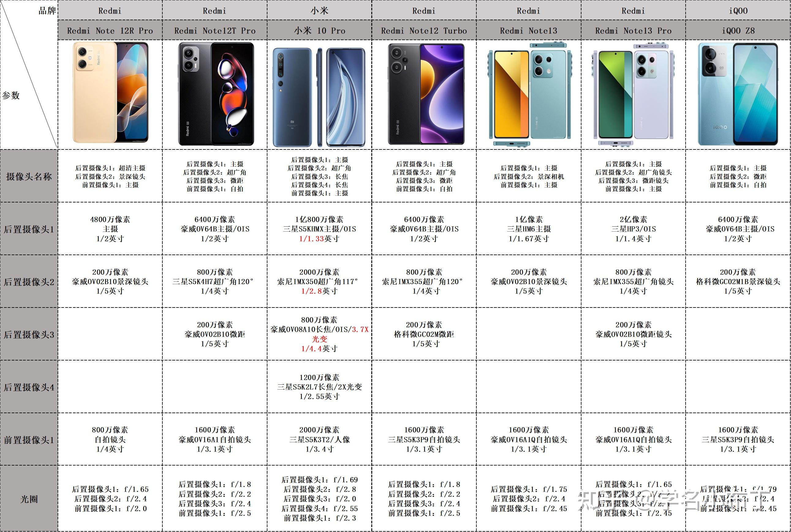The image size is (791, 532).
Task: Select the 小米 brand header cell
Action: click(x=319, y=10)
